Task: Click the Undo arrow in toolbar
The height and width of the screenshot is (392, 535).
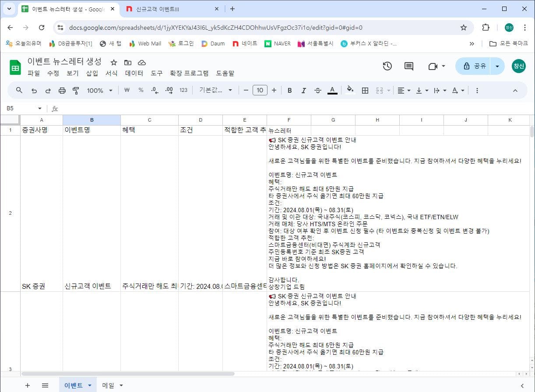Action: (x=34, y=91)
